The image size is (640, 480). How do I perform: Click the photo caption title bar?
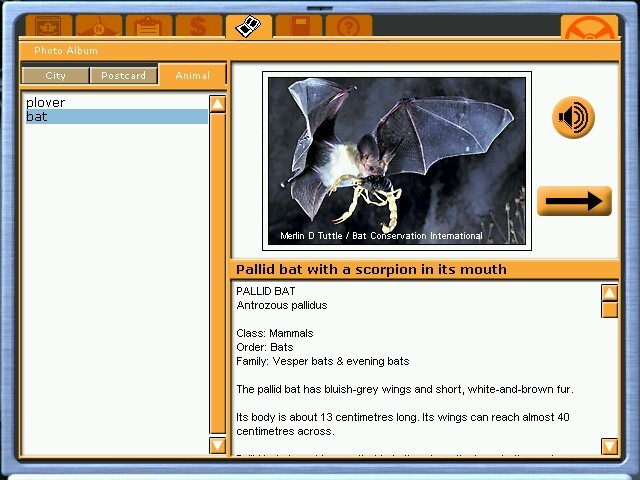(424, 269)
